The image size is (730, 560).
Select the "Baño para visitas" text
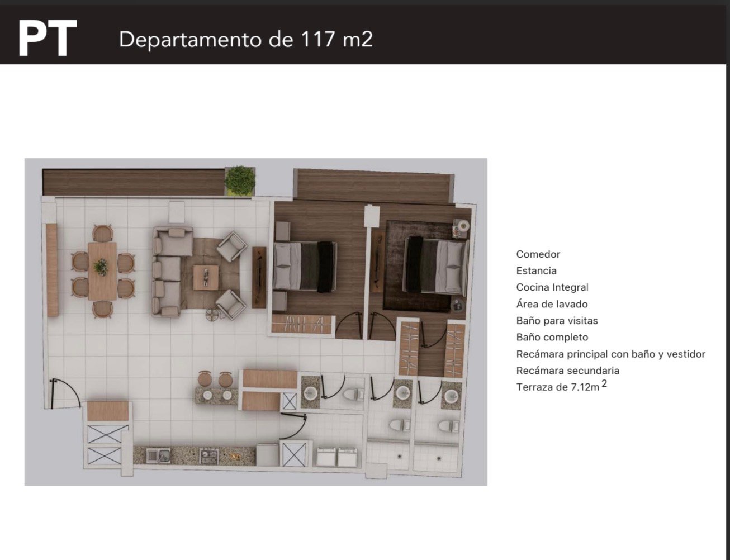557,321
